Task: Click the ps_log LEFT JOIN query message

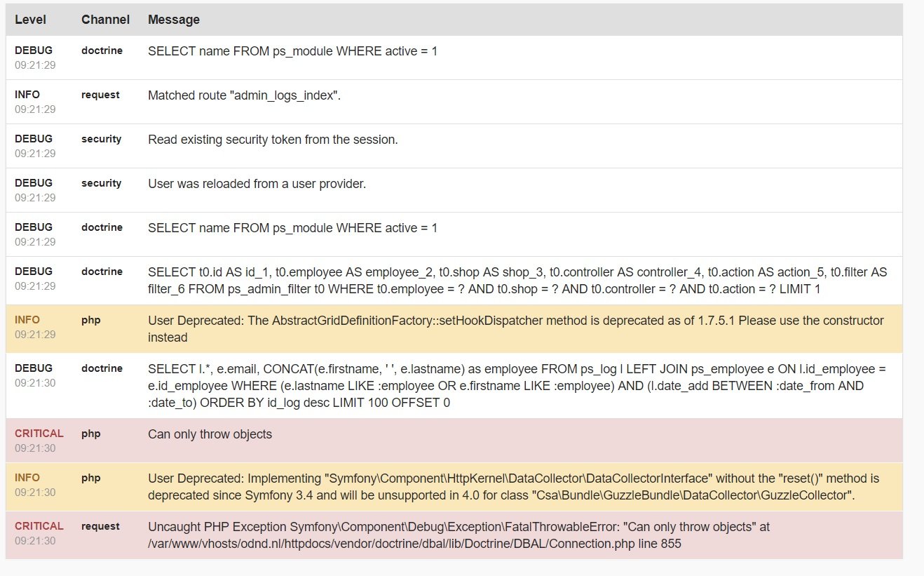Action: pyautogui.click(x=517, y=386)
